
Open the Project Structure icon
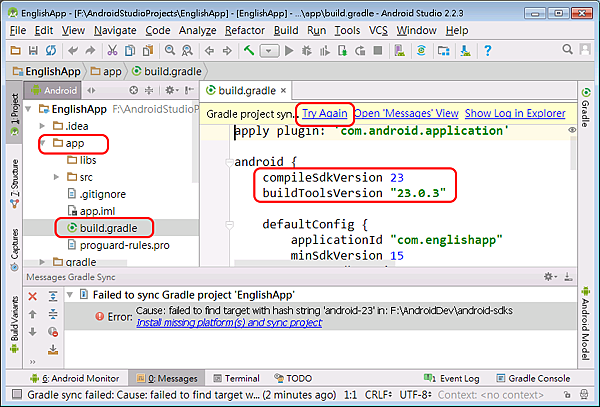pos(443,50)
